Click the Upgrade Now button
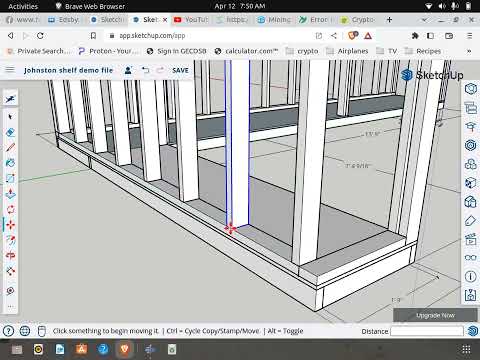480x360 pixels. pyautogui.click(x=435, y=315)
